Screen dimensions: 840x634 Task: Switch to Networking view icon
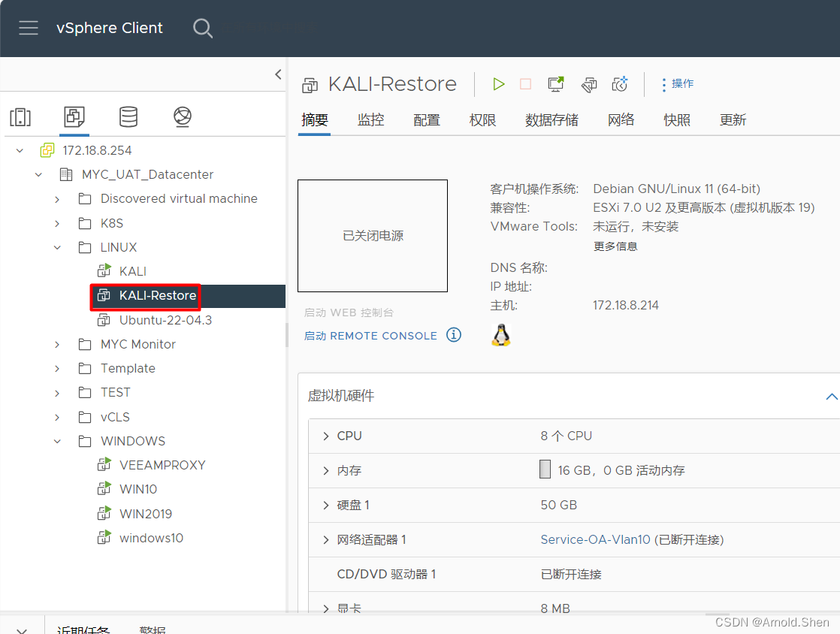point(183,116)
